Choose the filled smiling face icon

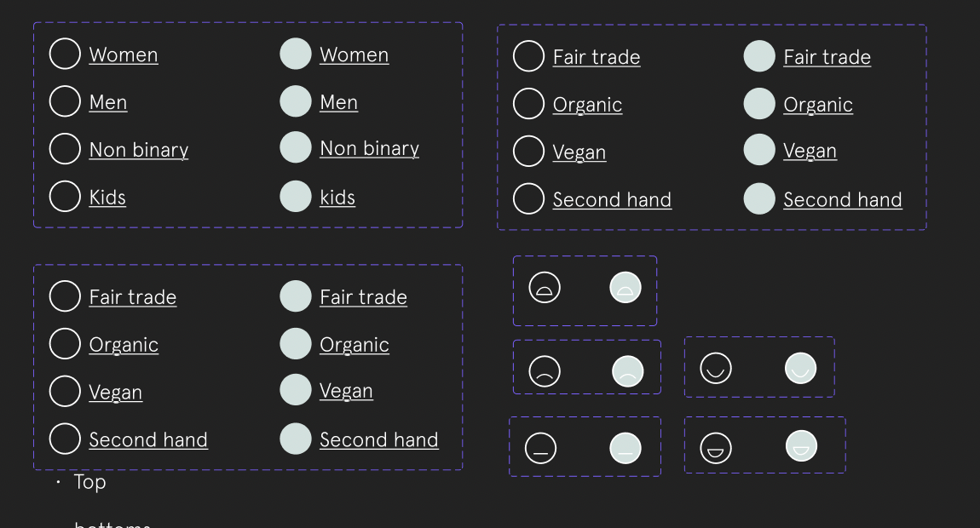coord(800,368)
